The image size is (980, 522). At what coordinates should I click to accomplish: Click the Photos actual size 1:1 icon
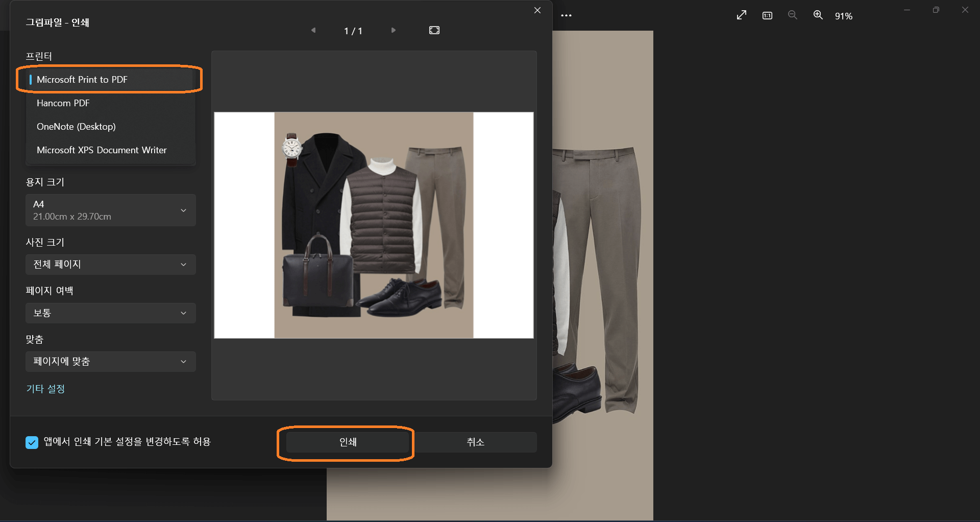pos(767,15)
